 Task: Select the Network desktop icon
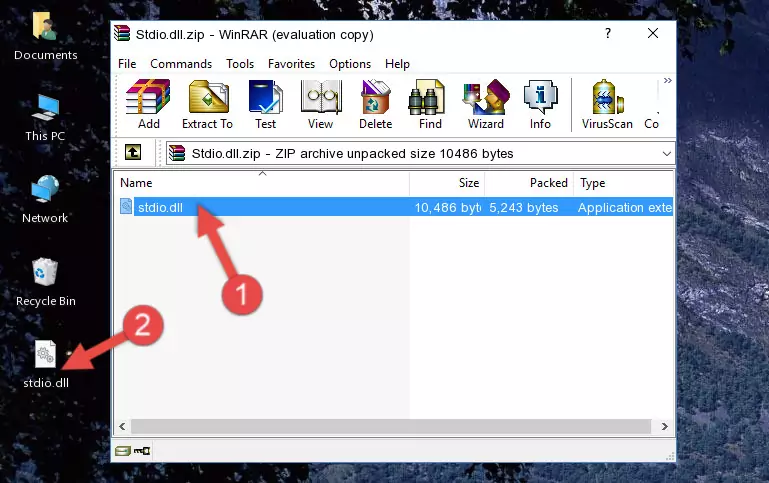(45, 200)
